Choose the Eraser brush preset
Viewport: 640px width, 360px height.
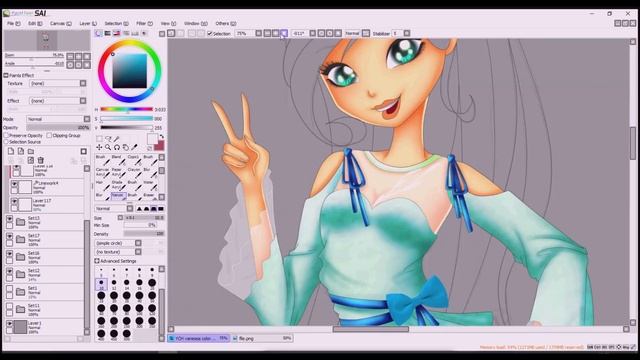149,196
